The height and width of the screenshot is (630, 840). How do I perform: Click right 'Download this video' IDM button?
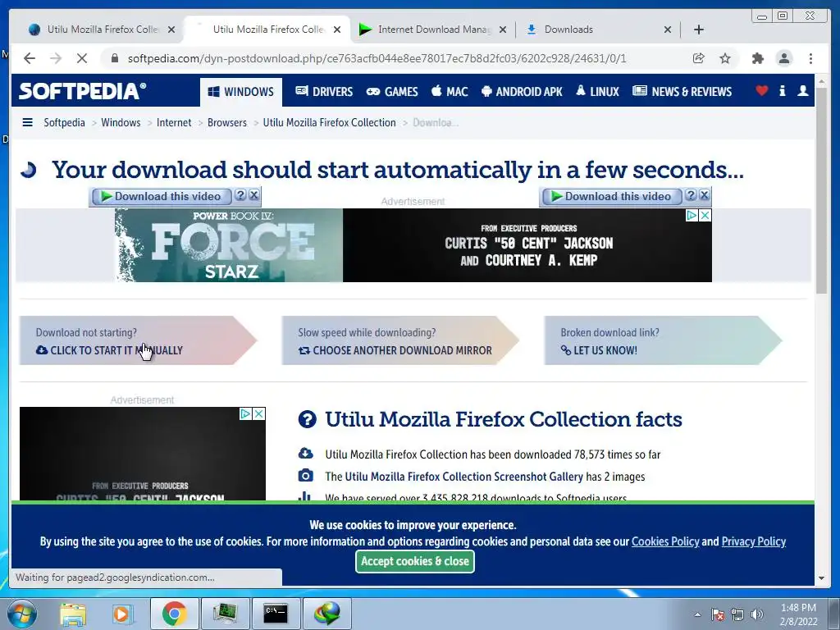click(x=612, y=197)
